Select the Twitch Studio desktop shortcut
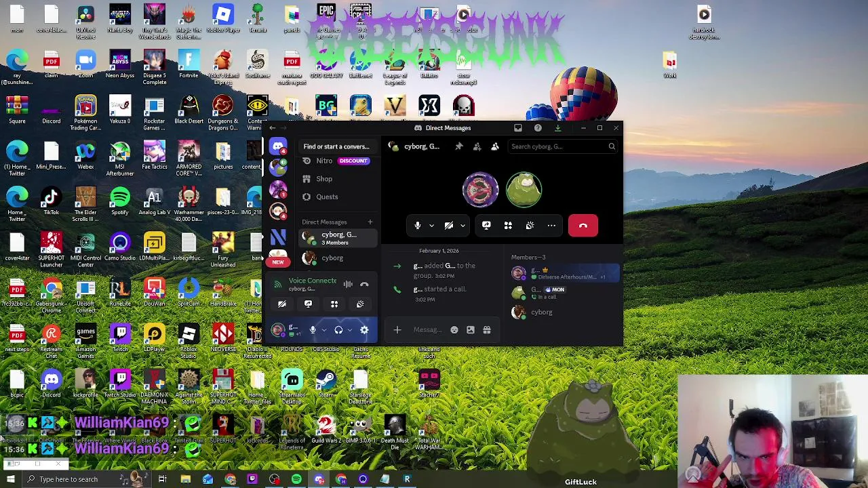 coord(120,384)
